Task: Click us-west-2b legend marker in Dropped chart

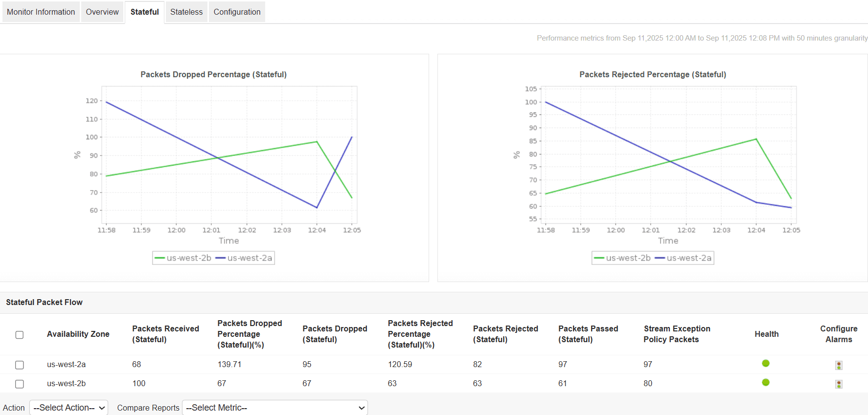Action: coord(160,258)
